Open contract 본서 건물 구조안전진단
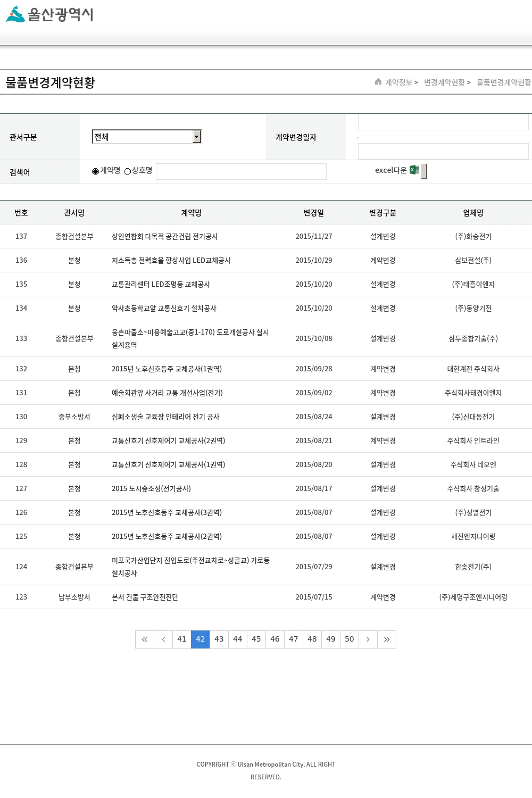This screenshot has width=532, height=798. [145, 597]
